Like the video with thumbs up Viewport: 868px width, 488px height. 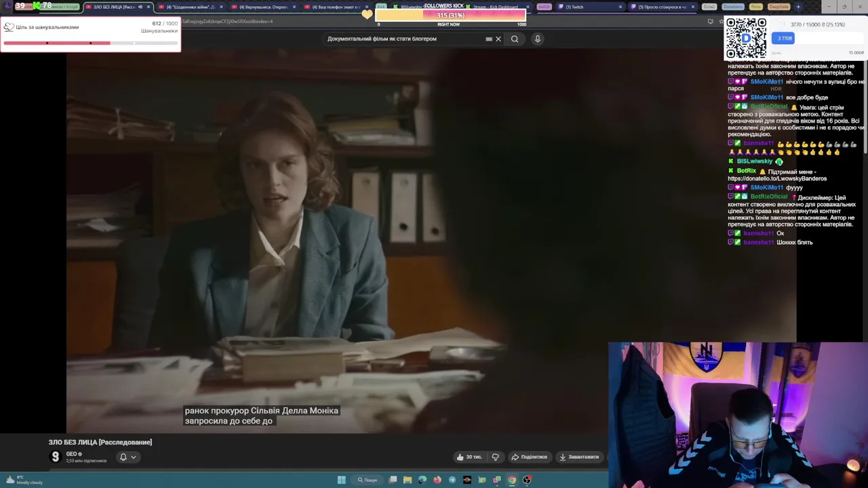[x=469, y=457]
